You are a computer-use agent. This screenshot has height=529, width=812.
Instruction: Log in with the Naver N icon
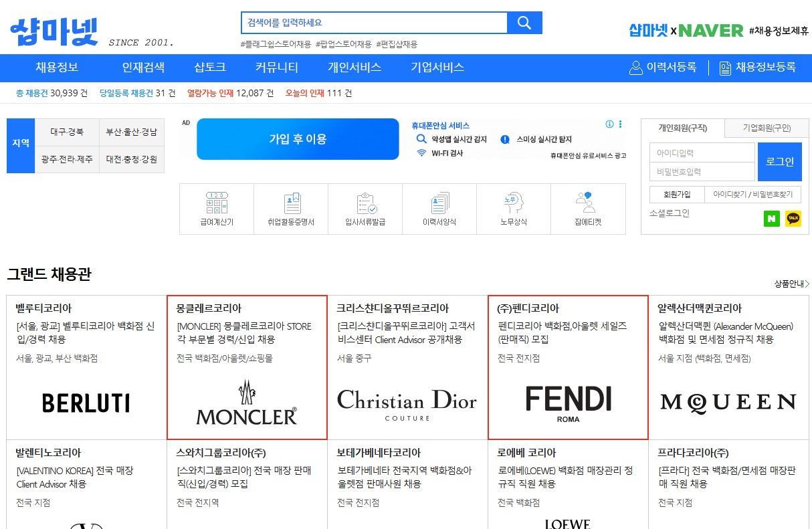[771, 218]
